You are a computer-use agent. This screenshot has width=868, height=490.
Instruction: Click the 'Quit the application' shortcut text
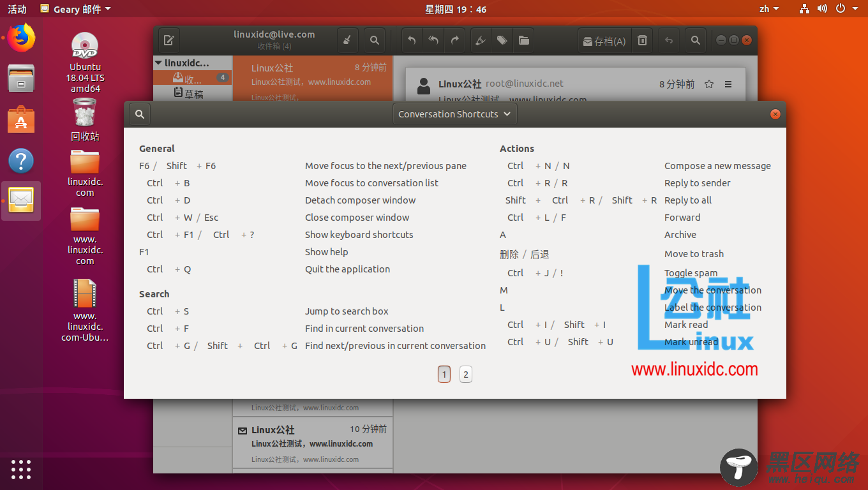pos(347,269)
